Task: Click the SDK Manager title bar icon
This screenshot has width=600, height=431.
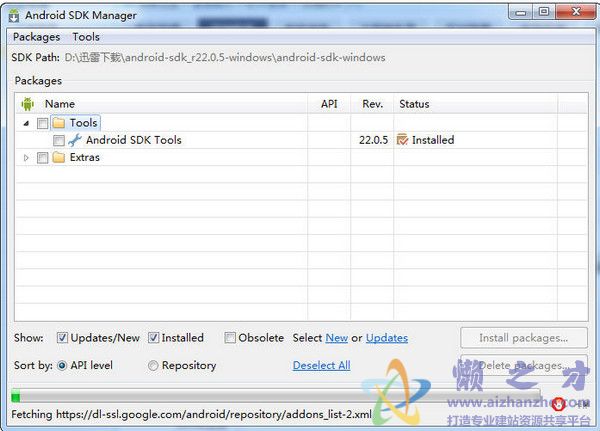Action: [x=14, y=15]
